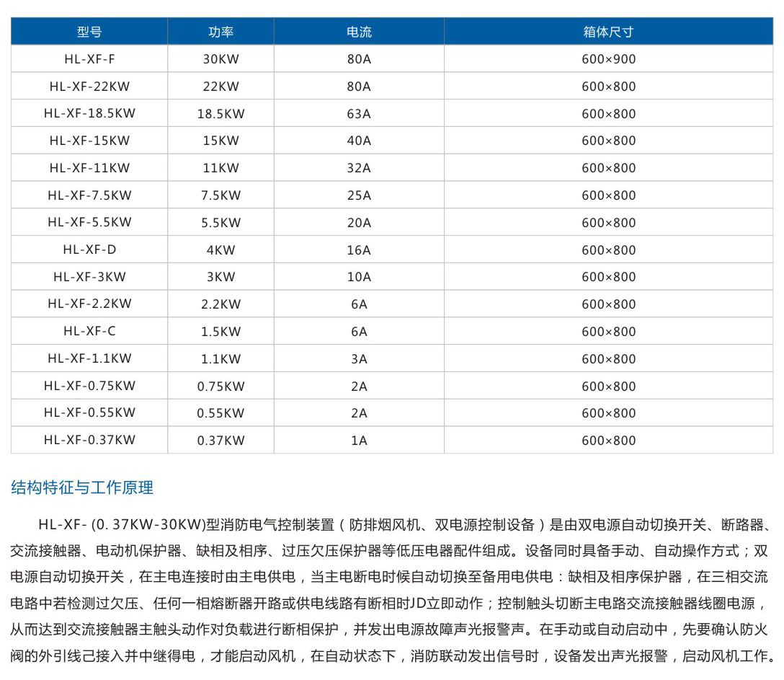Select the HL-XF-D model cell
784x680 pixels.
(89, 250)
